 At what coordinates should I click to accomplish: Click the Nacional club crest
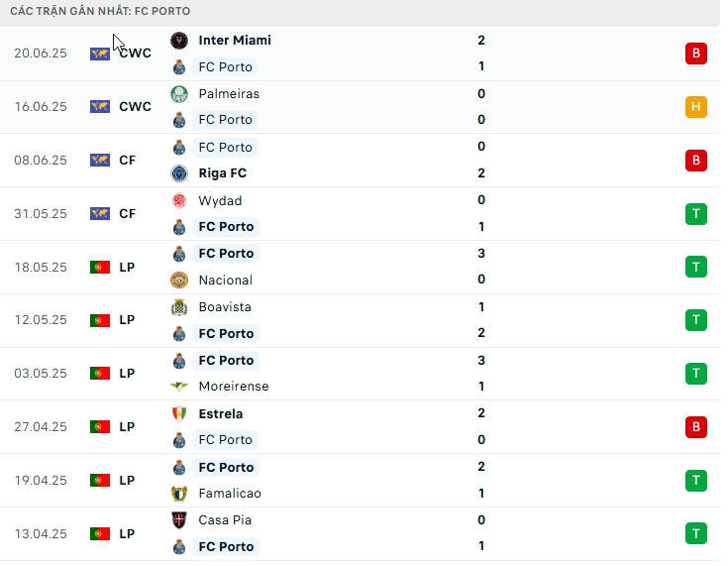[x=179, y=281]
